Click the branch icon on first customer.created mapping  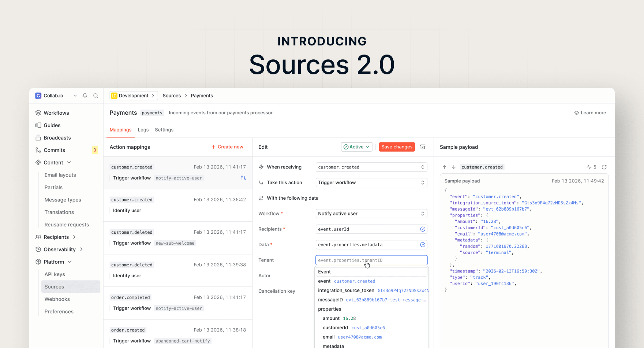click(243, 178)
